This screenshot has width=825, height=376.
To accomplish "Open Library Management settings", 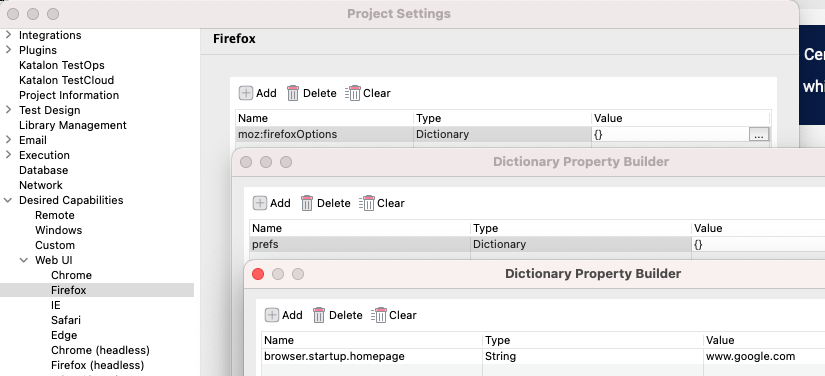I will coord(73,125).
